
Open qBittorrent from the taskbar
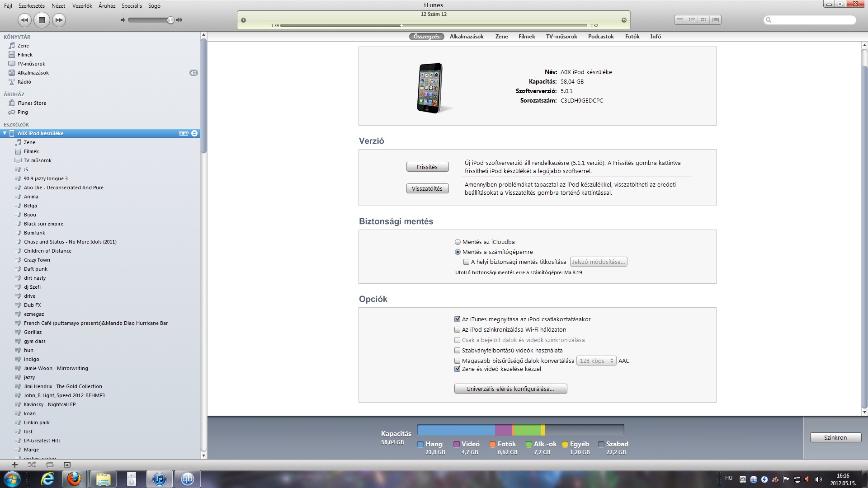(x=187, y=479)
